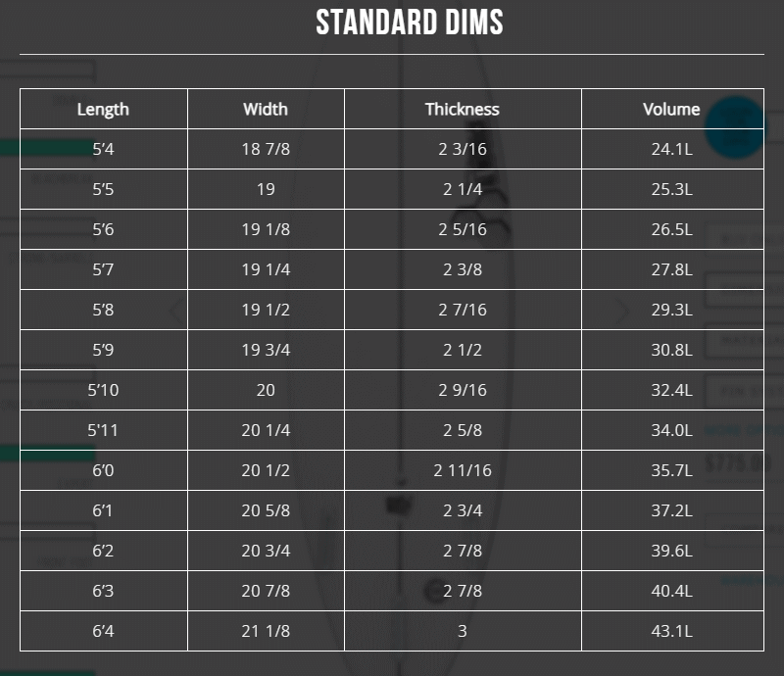This screenshot has height=676, width=784.
Task: Click the 39.6L volume cell
Action: 671,551
